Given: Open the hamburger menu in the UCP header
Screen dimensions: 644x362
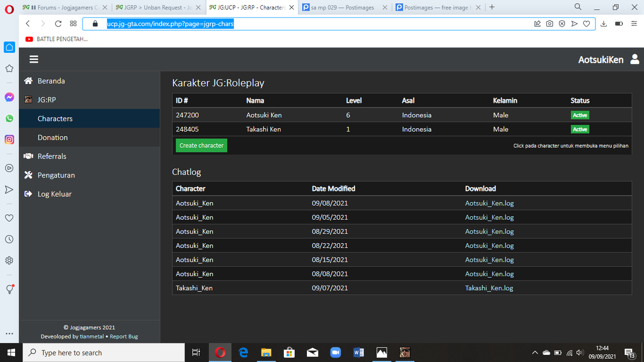Looking at the screenshot, I should (34, 59).
